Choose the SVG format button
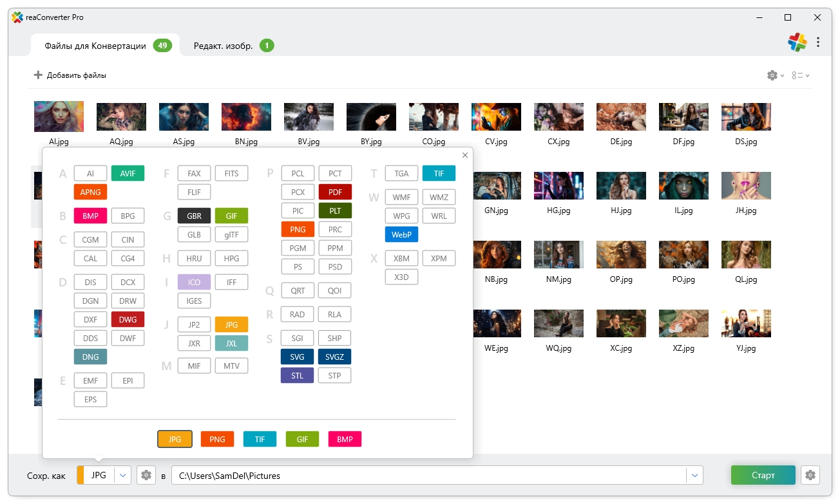The height and width of the screenshot is (504, 840). 297,357
